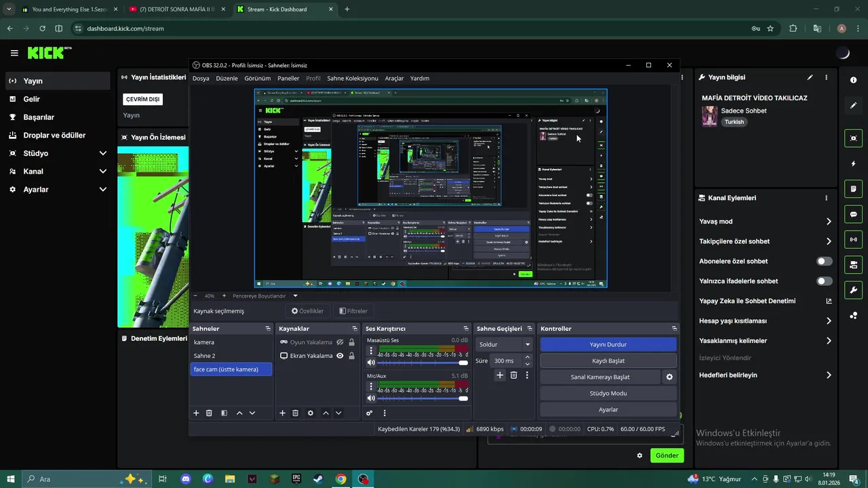Add a new scene with the plus icon
868x488 pixels.
pyautogui.click(x=196, y=413)
